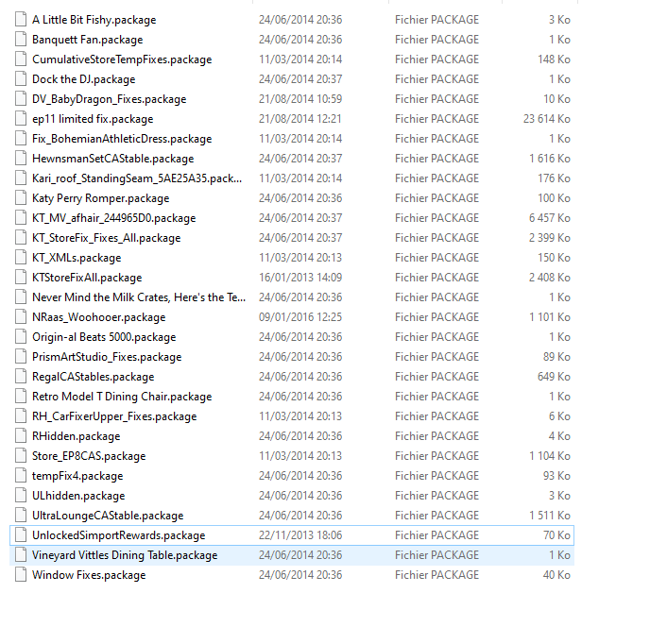Click the file icon of ep11 limited fix.package
Viewport: 650px width, 644px height.
coord(21,119)
